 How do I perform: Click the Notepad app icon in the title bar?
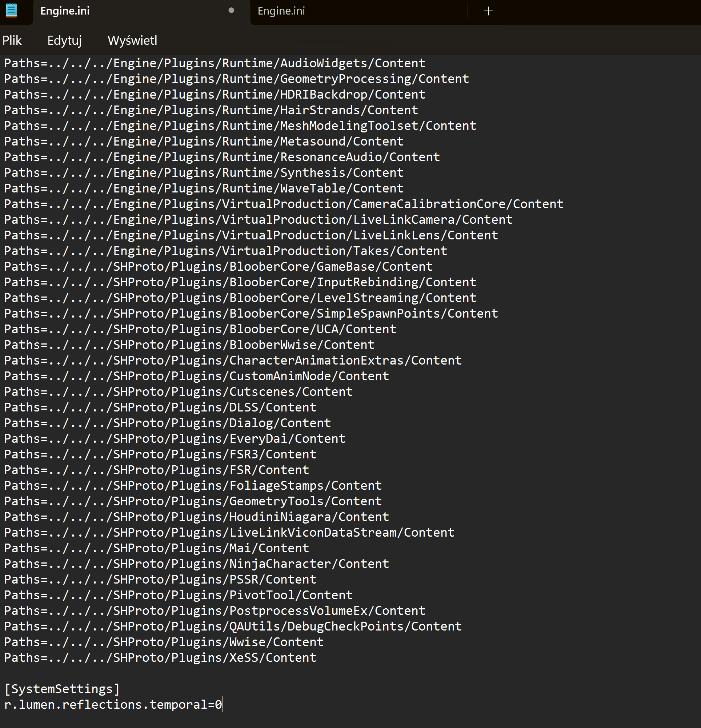[x=11, y=11]
